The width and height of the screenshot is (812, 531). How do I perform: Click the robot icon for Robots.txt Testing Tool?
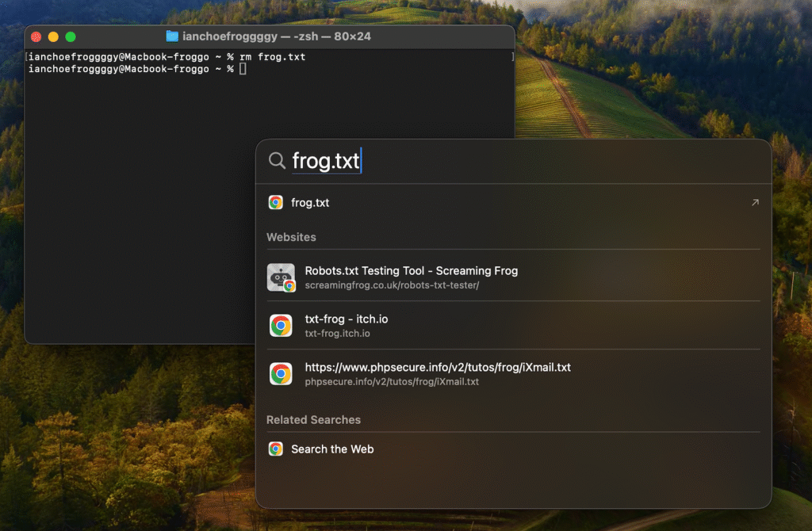click(x=281, y=277)
